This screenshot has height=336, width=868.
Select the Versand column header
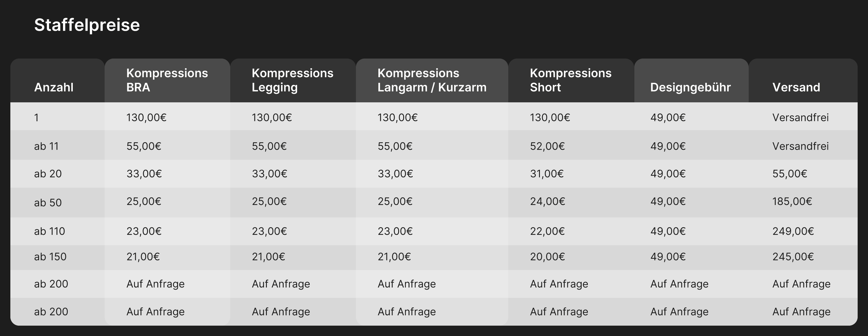pyautogui.click(x=796, y=87)
